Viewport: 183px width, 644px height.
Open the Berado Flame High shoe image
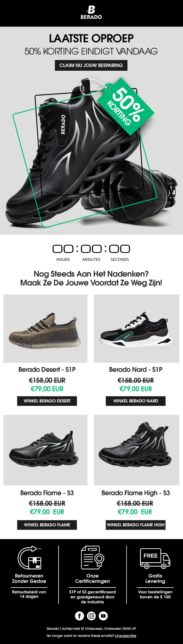tap(137, 450)
